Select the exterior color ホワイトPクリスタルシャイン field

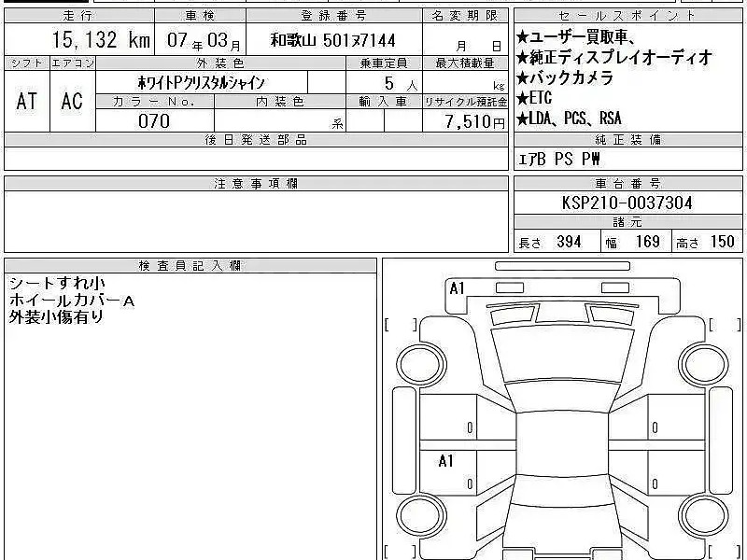202,83
